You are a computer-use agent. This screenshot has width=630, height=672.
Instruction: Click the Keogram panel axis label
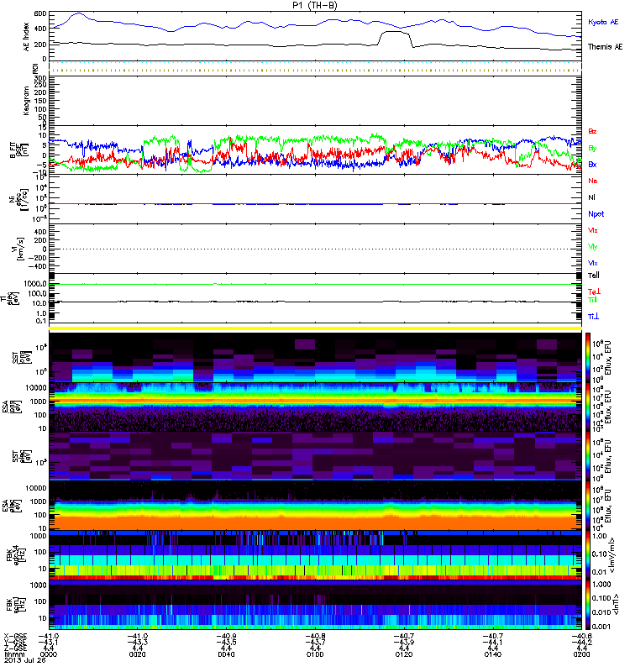pos(27,100)
